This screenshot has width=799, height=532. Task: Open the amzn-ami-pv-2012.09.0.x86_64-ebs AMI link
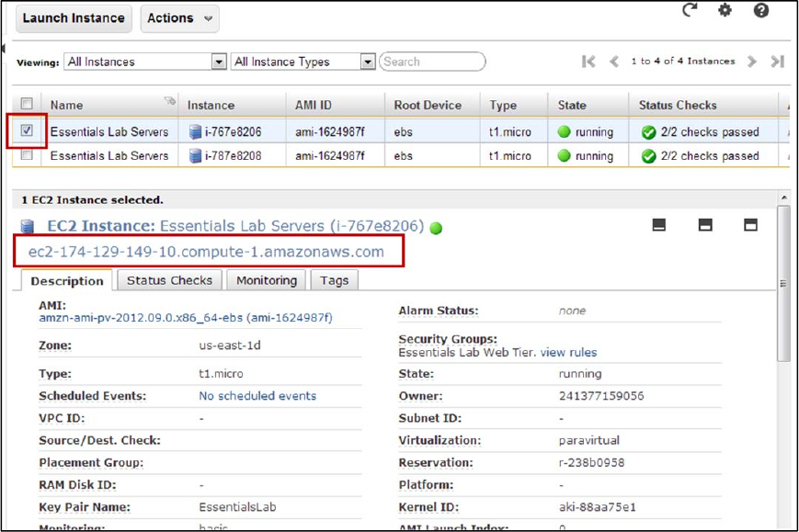point(186,318)
